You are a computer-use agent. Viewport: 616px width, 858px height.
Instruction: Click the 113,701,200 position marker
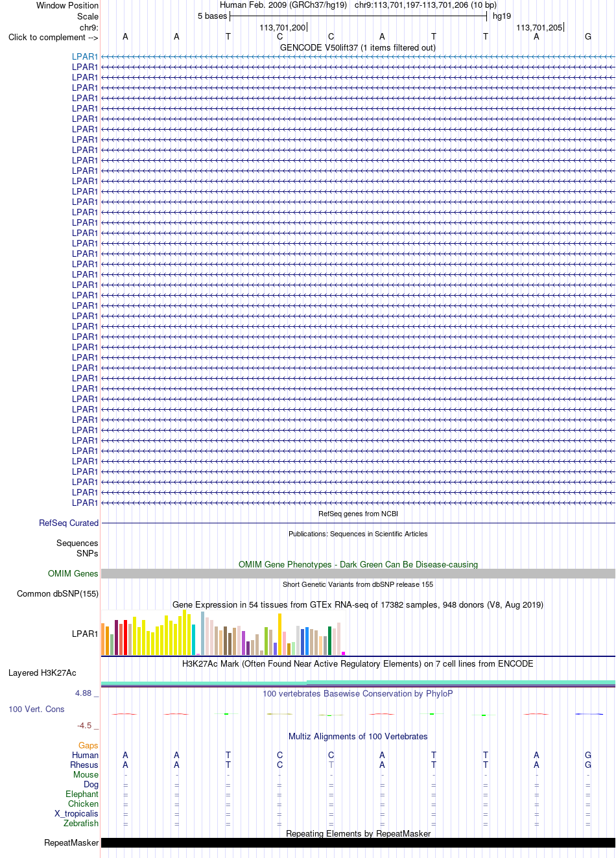(282, 27)
